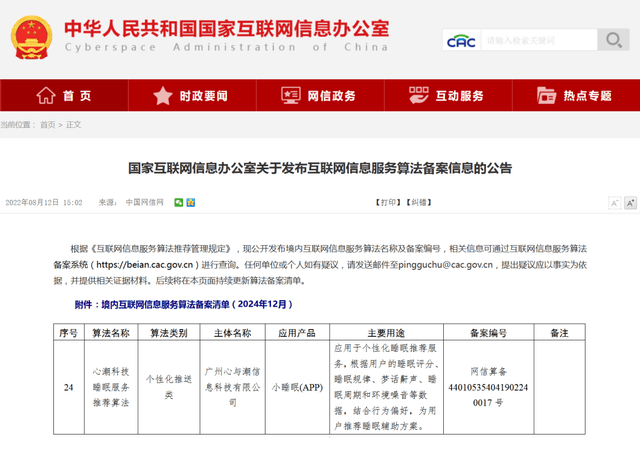Image resolution: width=640 pixels, height=460 pixels.
Task: Open the 时政要闻 menu tab
Action: 203,96
